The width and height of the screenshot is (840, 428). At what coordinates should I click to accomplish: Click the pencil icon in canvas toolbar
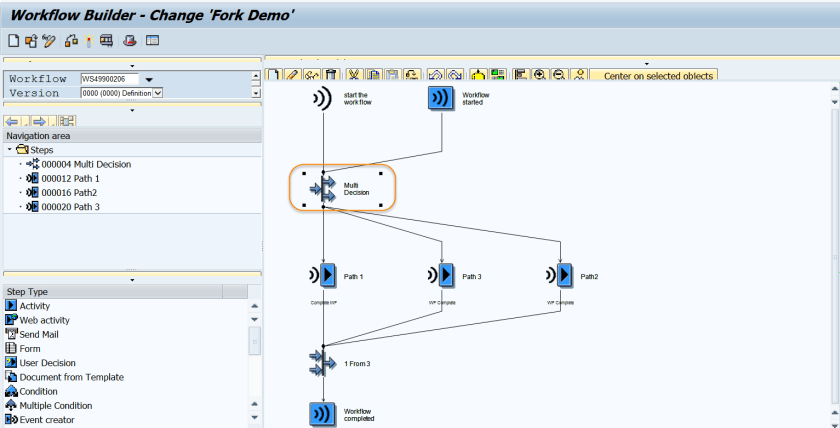(x=292, y=74)
